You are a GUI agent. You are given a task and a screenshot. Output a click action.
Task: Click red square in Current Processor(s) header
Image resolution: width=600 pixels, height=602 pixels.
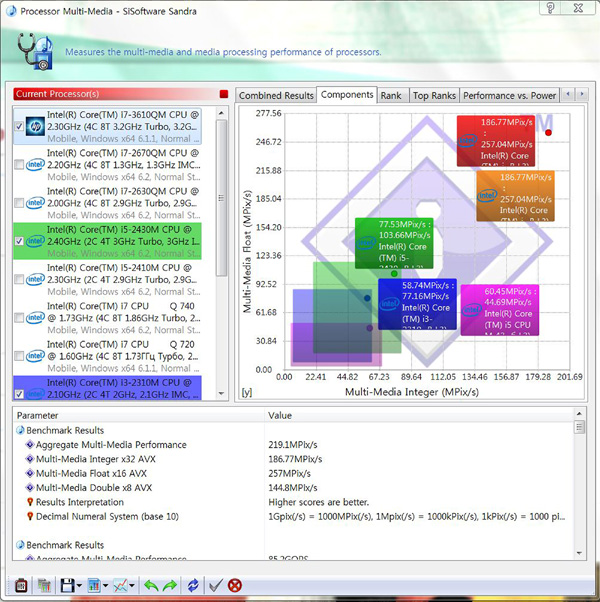pos(223,94)
